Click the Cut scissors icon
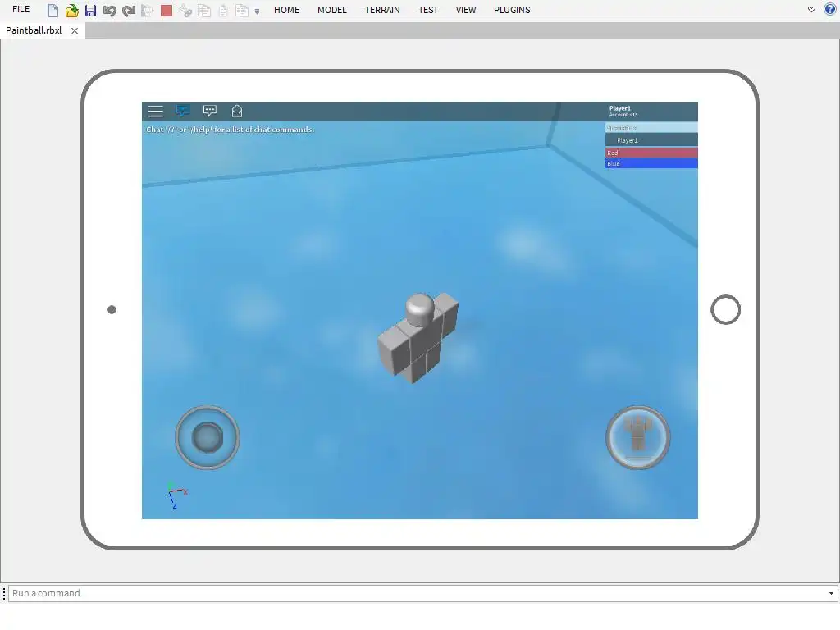The image size is (840, 630). point(185,10)
